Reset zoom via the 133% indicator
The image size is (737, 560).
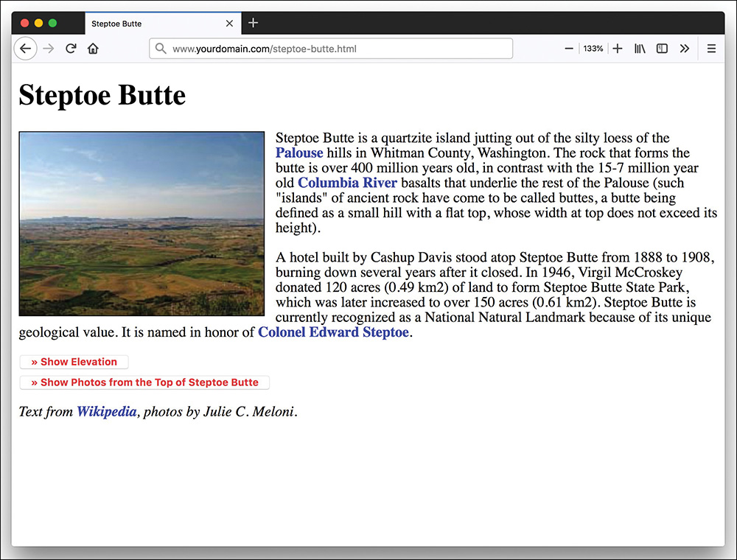point(593,48)
